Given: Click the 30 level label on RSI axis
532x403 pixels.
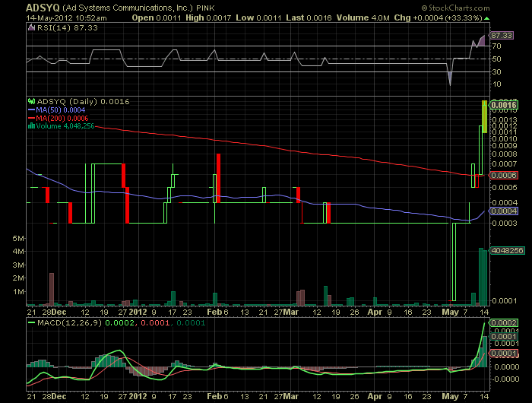Looking at the screenshot, I should [x=497, y=72].
